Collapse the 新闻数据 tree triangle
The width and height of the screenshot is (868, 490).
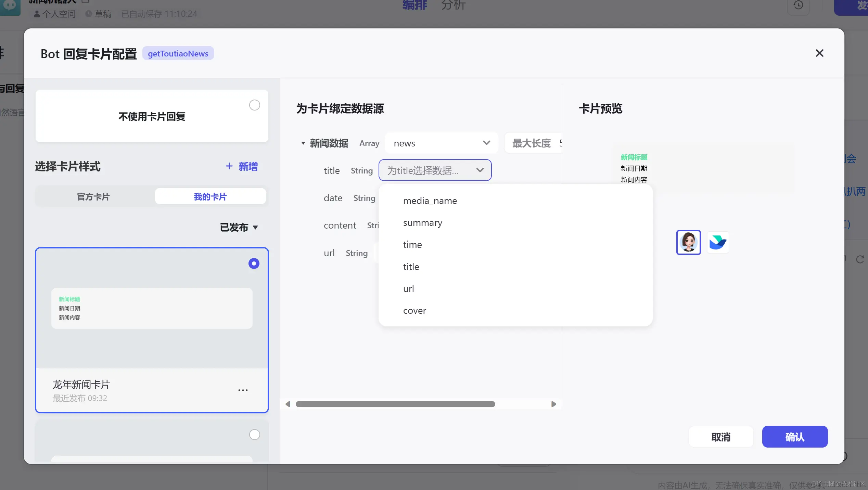[x=303, y=143]
